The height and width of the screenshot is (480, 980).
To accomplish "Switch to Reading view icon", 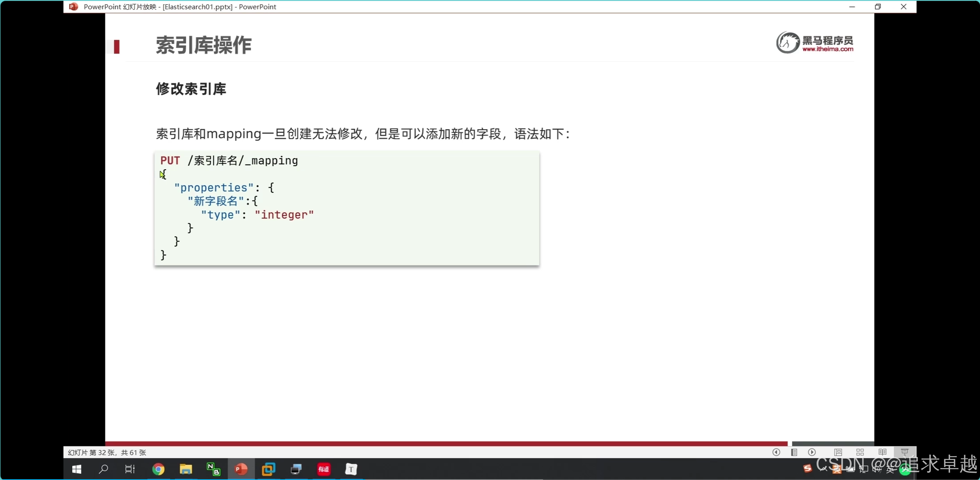I will (882, 452).
